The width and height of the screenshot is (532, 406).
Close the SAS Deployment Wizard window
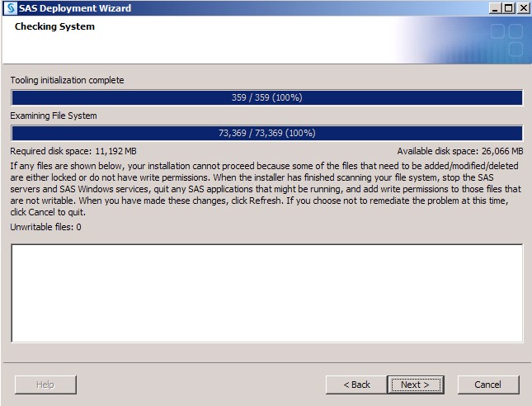pyautogui.click(x=524, y=8)
